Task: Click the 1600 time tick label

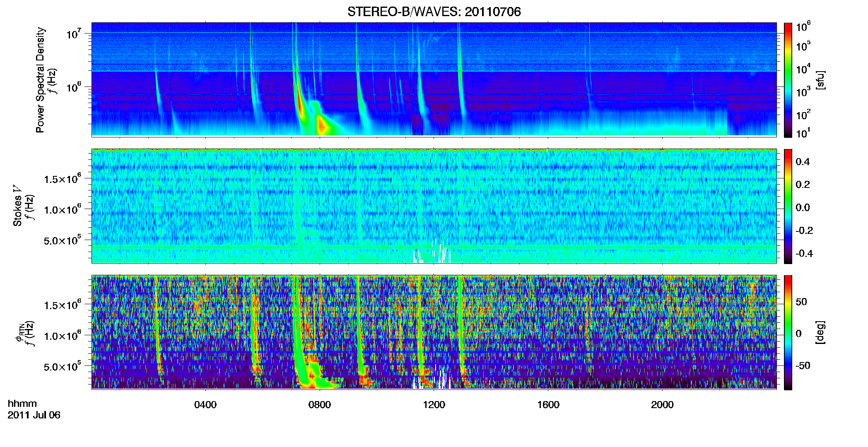Action: point(548,405)
